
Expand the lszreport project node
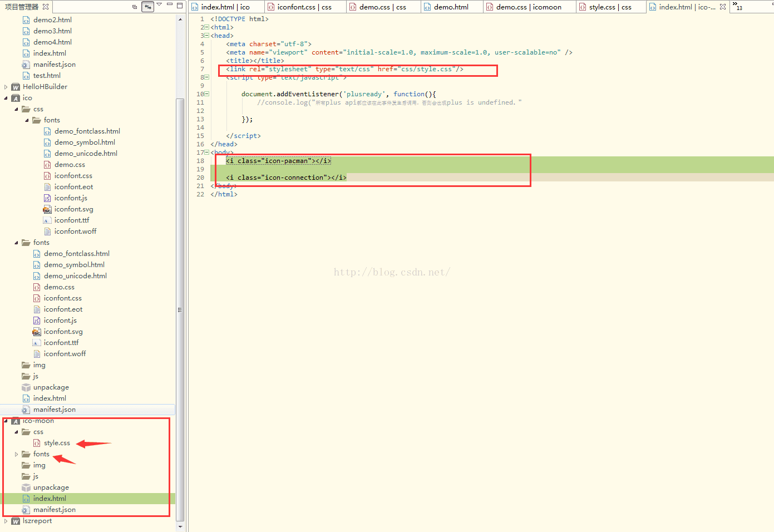[x=6, y=521]
